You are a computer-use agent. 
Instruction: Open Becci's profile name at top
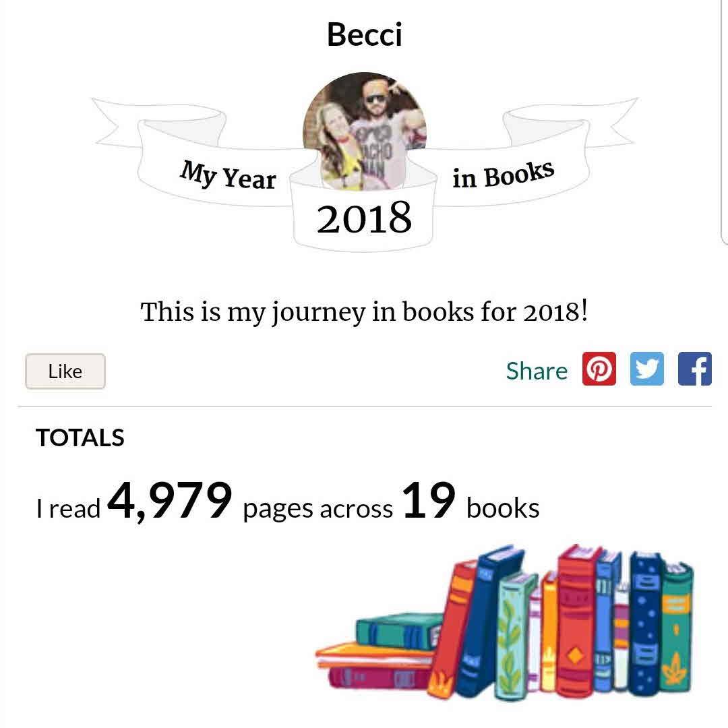pos(364,34)
